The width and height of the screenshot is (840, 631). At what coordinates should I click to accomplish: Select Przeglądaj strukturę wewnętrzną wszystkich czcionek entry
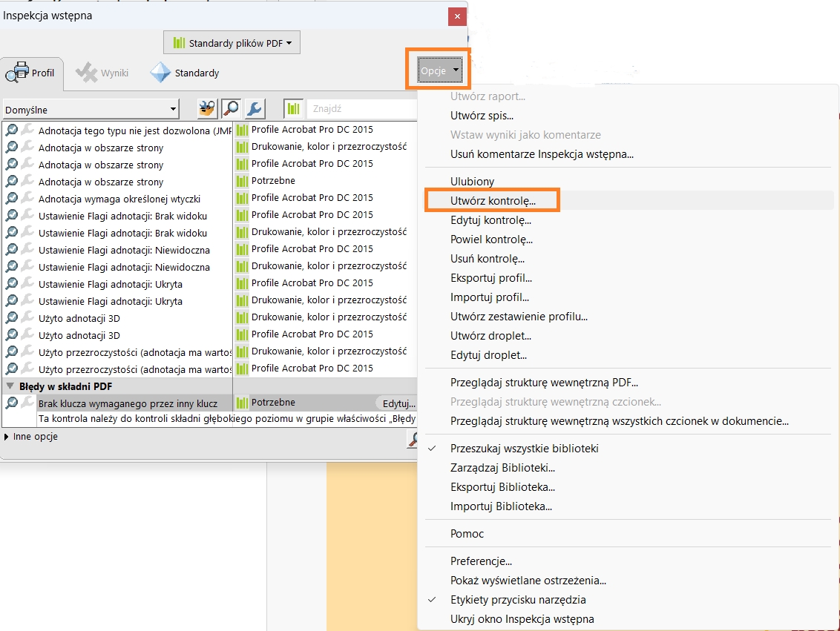point(620,421)
